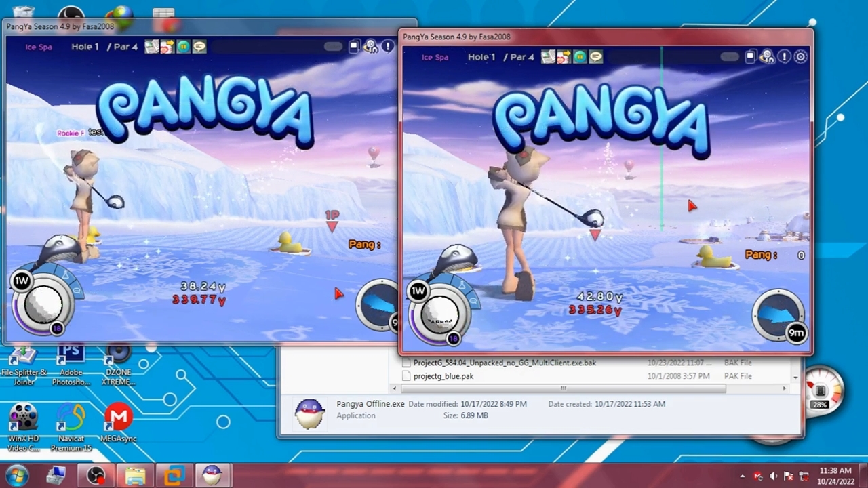Click the golf ball spin control in left PangYa window
The image size is (868, 488).
pos(43,304)
